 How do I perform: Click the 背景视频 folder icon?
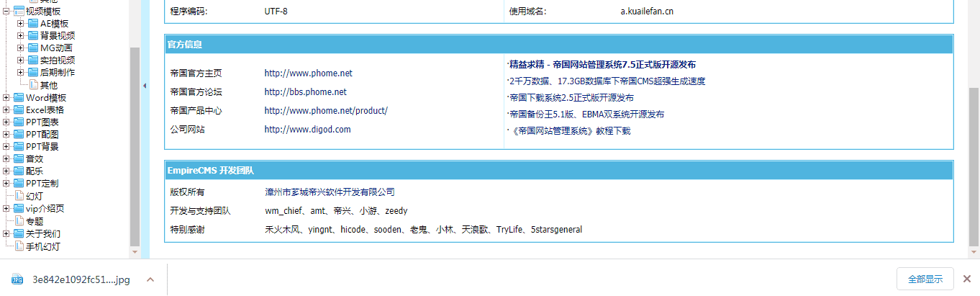[33, 35]
